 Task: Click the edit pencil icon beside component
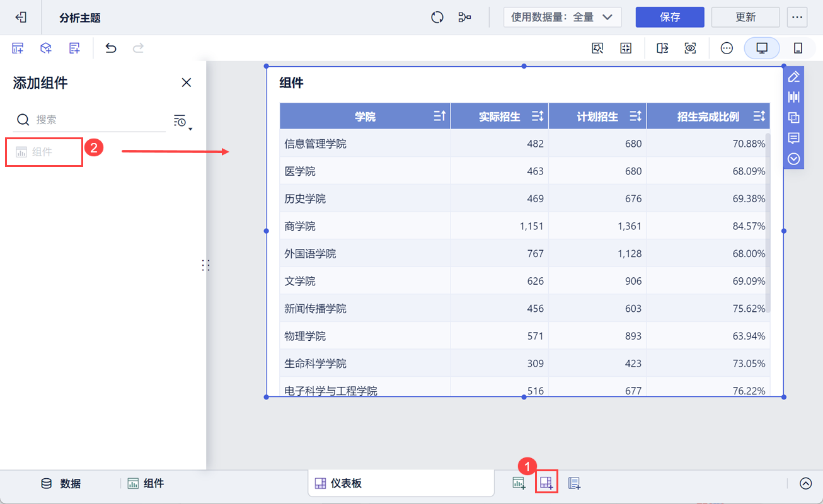coord(794,77)
